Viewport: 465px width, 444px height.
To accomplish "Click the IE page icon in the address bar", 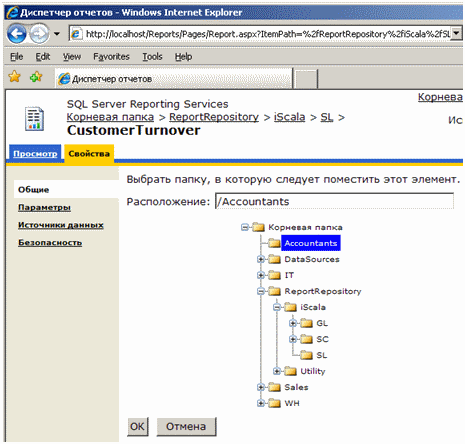I will [x=76, y=34].
